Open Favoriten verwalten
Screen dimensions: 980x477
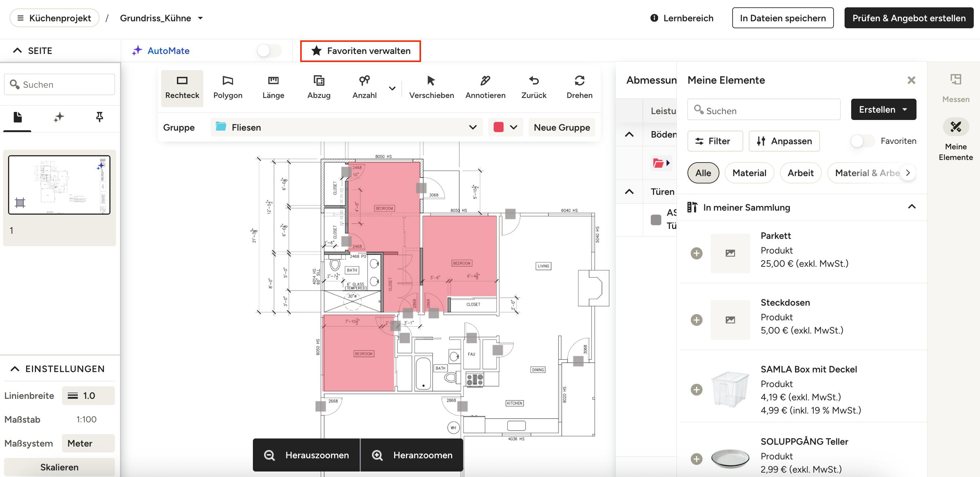pyautogui.click(x=360, y=51)
